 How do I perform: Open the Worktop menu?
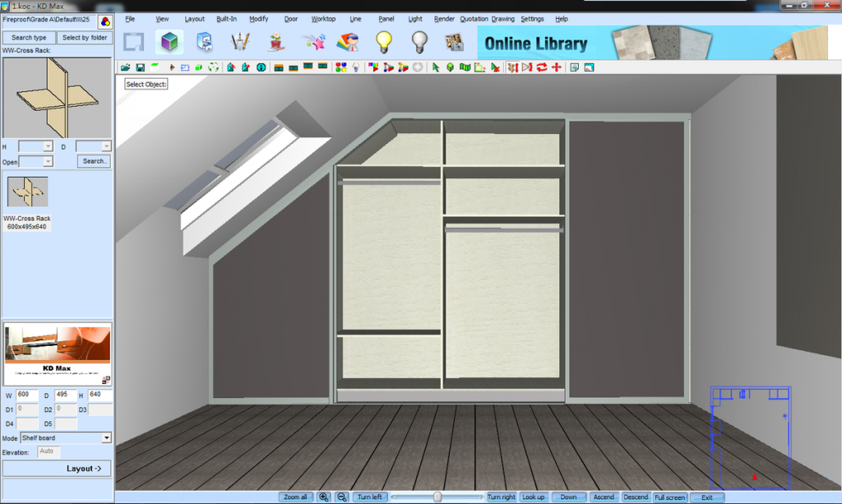(323, 19)
